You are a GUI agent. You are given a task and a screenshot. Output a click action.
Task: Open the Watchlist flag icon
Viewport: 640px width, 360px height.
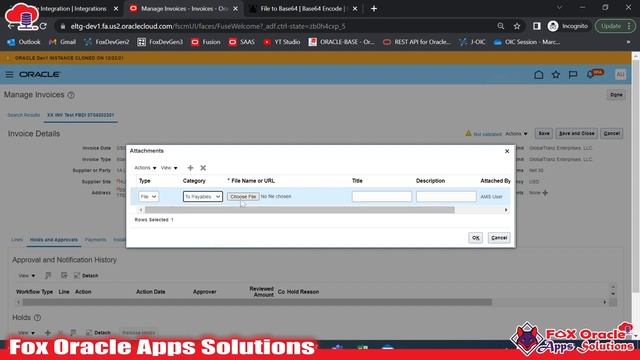pos(573,75)
